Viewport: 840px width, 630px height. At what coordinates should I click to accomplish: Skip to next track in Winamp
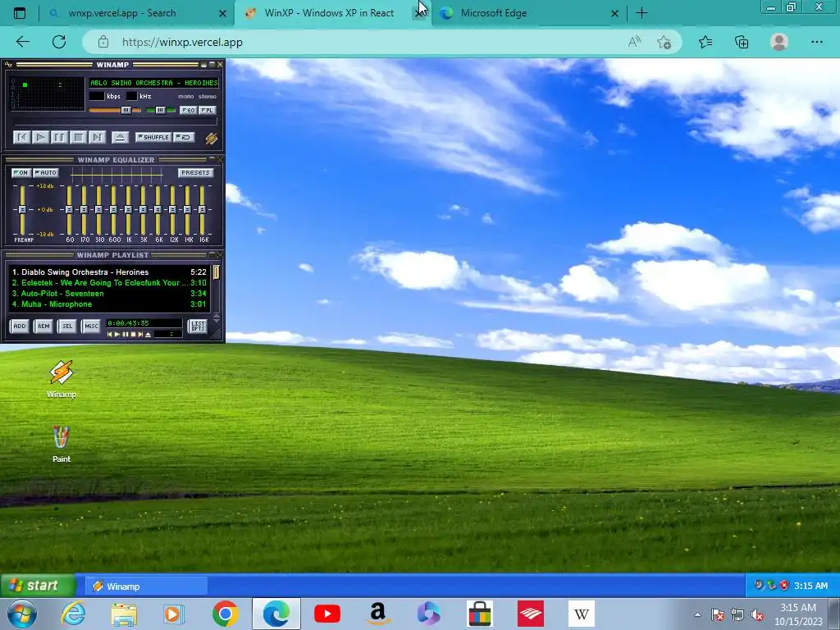click(97, 138)
